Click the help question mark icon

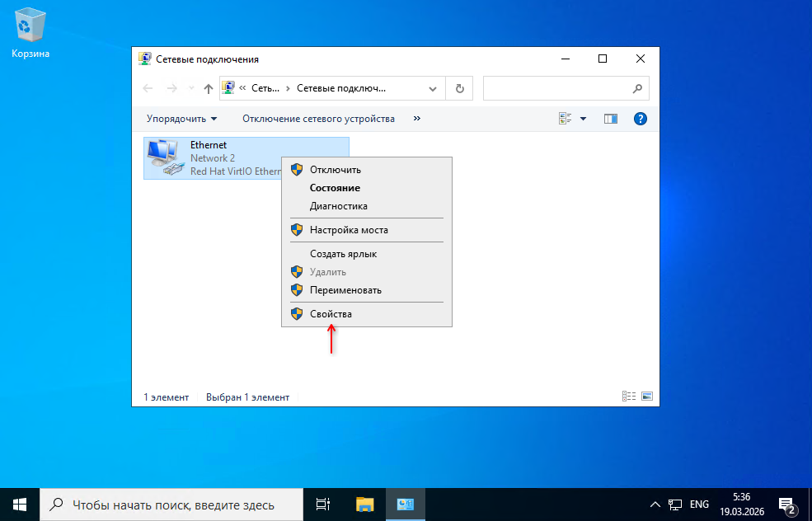(640, 119)
